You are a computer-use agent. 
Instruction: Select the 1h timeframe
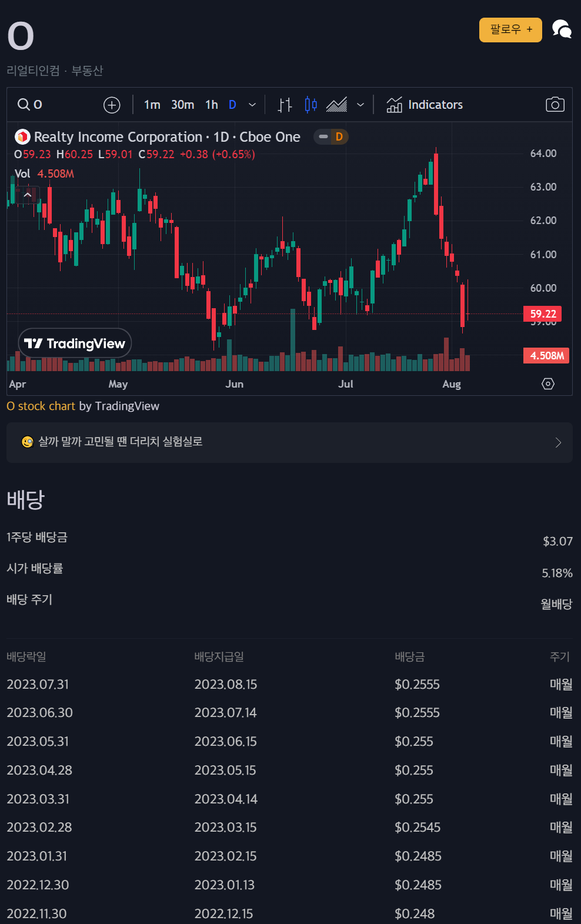pos(211,104)
